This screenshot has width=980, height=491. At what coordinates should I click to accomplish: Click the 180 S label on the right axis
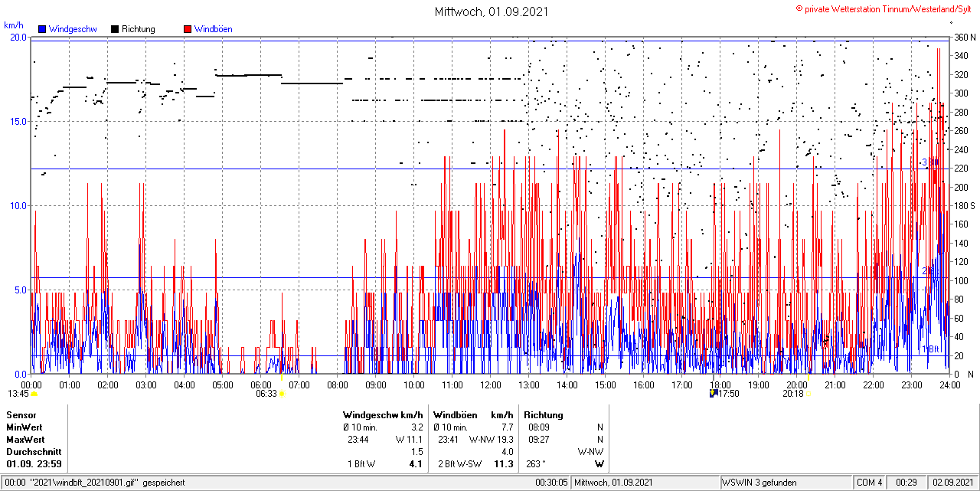tap(963, 205)
